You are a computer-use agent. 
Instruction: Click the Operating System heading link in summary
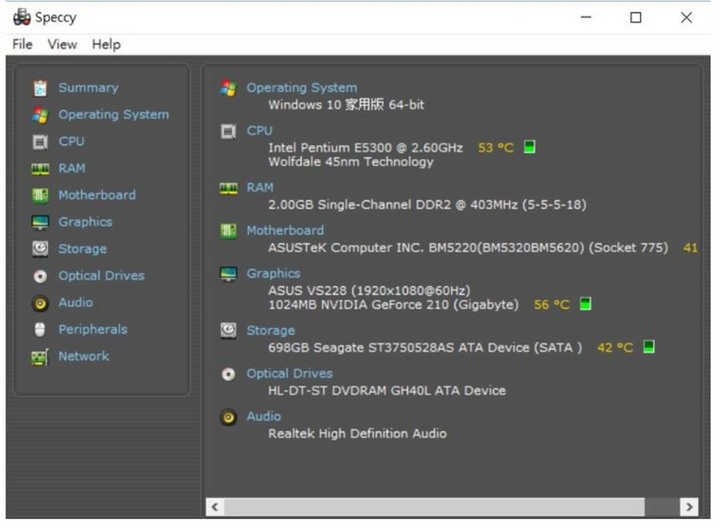pos(302,88)
